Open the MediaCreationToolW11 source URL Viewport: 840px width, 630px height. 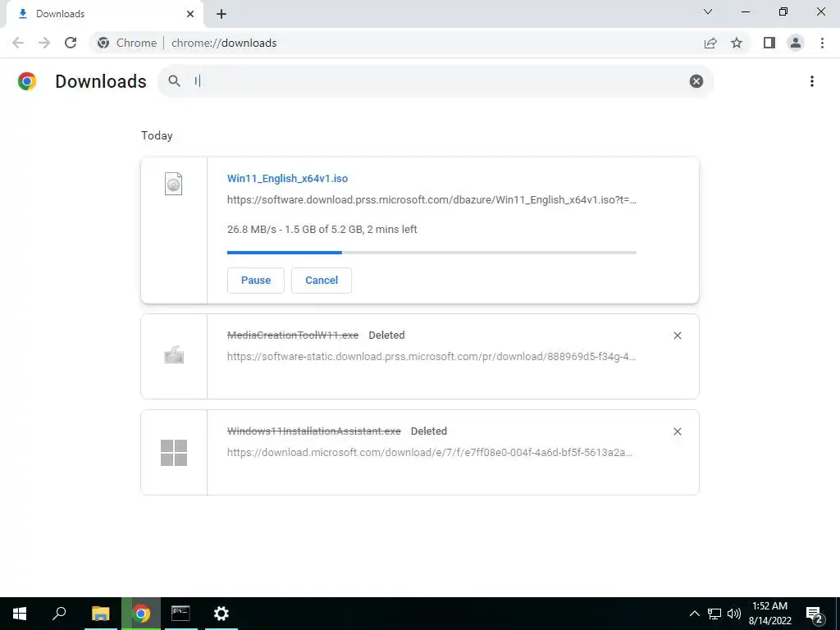pyautogui.click(x=431, y=356)
